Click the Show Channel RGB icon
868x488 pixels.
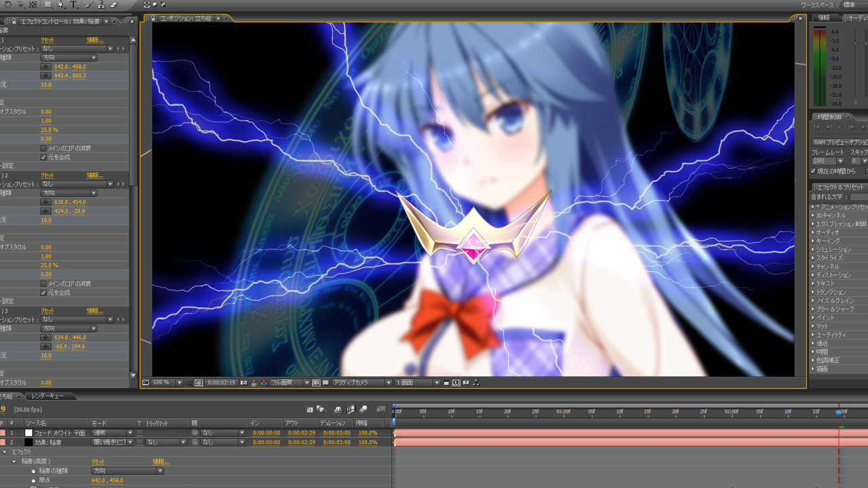tap(264, 382)
